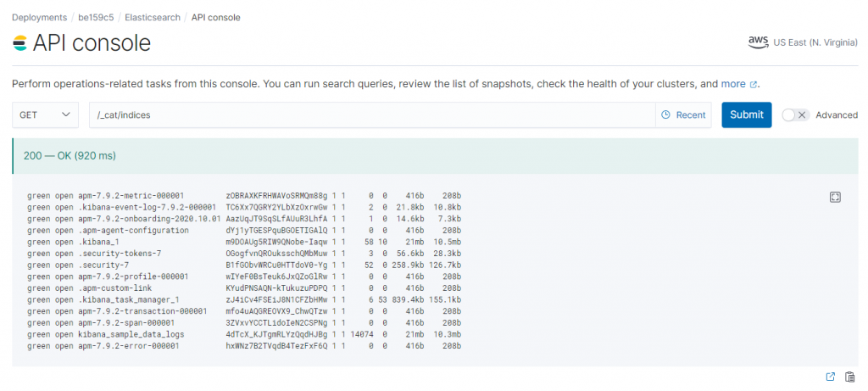
Task: Click UUID zOBRAXKFRHWAVoSRMQm88g
Action: click(x=277, y=196)
